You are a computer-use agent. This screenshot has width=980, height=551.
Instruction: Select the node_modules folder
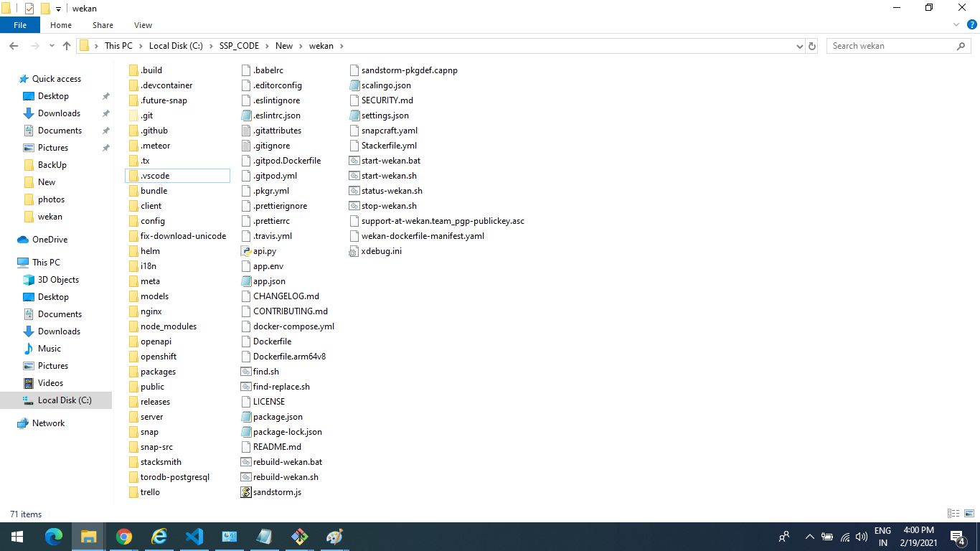pos(168,326)
